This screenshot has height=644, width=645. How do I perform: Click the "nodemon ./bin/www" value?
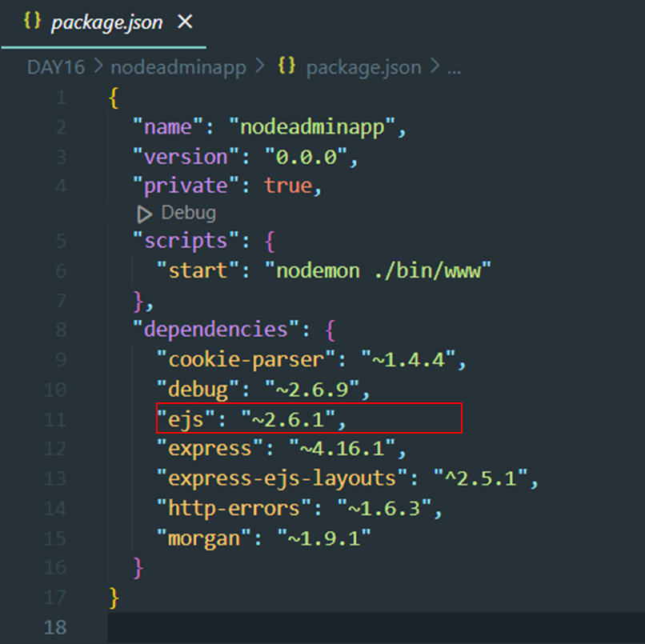pos(378,270)
